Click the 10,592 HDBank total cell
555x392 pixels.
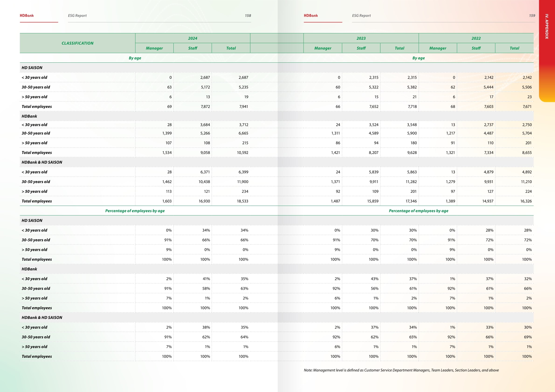pyautogui.click(x=242, y=153)
